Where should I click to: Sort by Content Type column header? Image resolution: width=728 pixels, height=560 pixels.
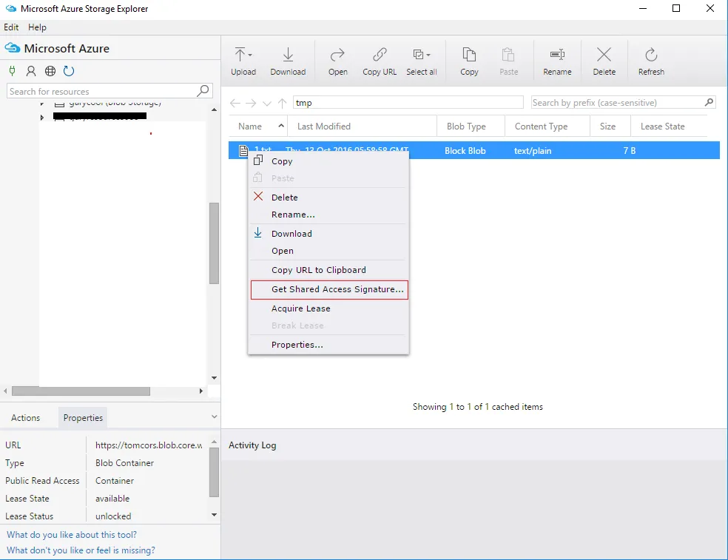pyautogui.click(x=547, y=126)
